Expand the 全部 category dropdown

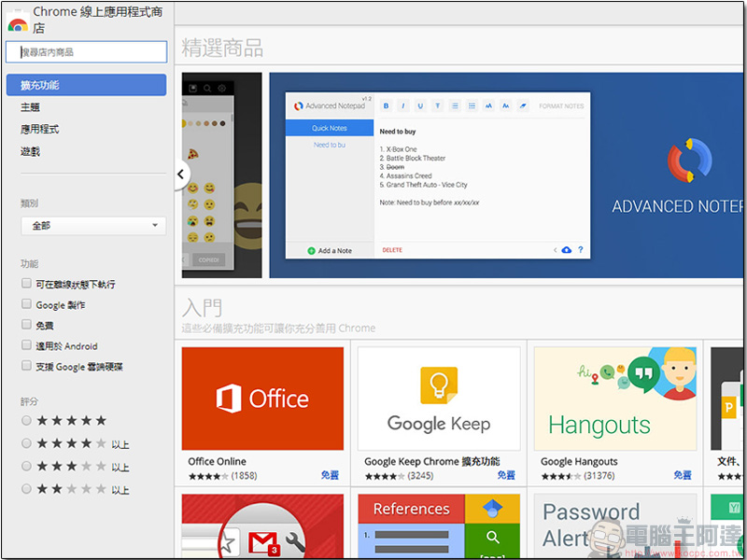coord(93,225)
